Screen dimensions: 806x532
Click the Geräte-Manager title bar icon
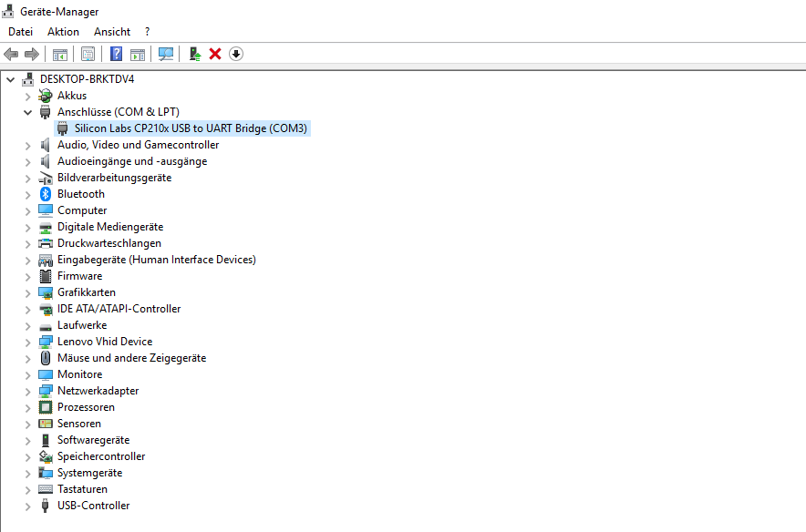[x=8, y=11]
